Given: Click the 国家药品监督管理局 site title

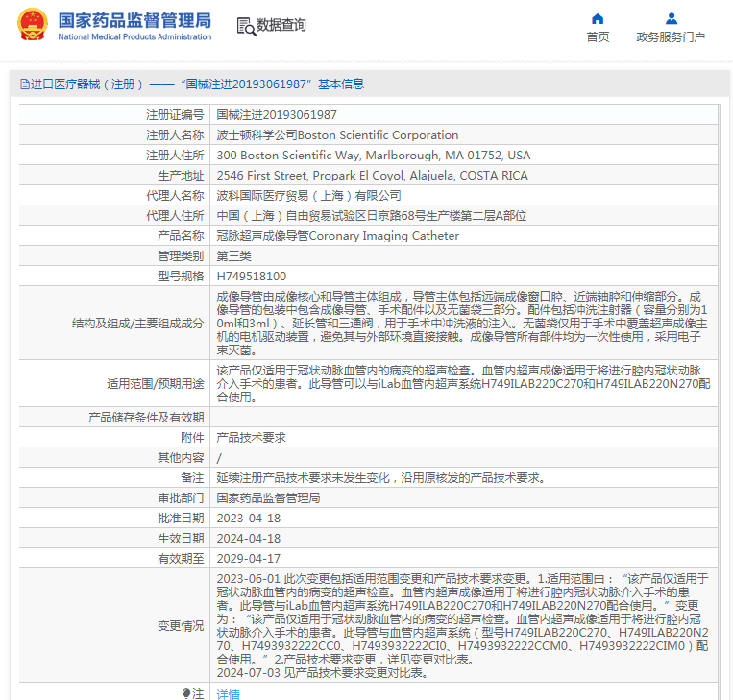Looking at the screenshot, I should 134,20.
